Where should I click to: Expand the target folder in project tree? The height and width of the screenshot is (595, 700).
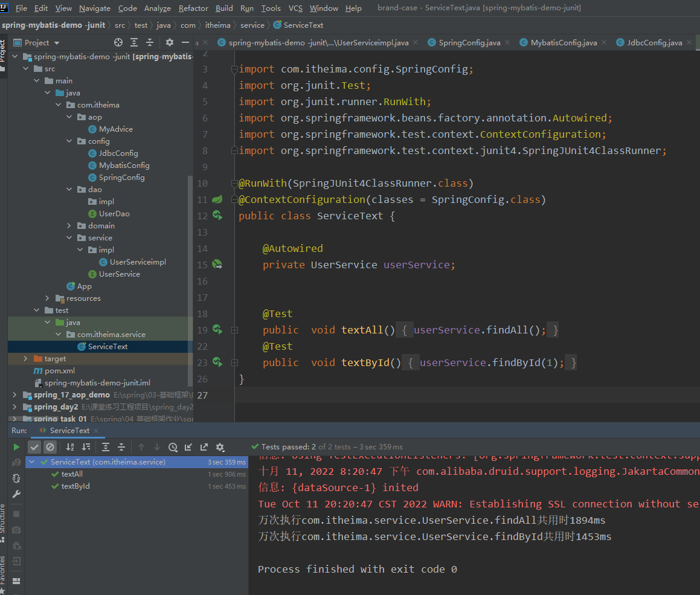coord(25,359)
